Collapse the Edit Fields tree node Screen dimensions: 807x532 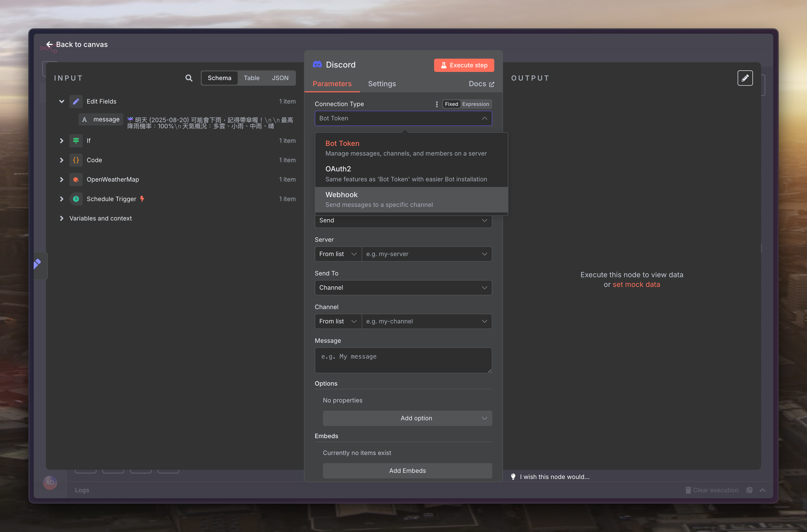pyautogui.click(x=61, y=102)
